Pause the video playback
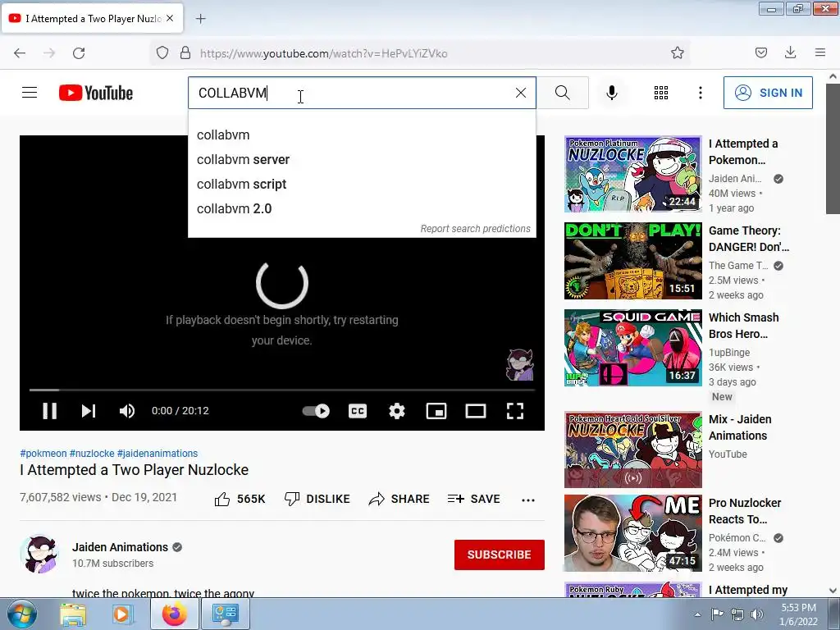The height and width of the screenshot is (630, 840). point(50,411)
